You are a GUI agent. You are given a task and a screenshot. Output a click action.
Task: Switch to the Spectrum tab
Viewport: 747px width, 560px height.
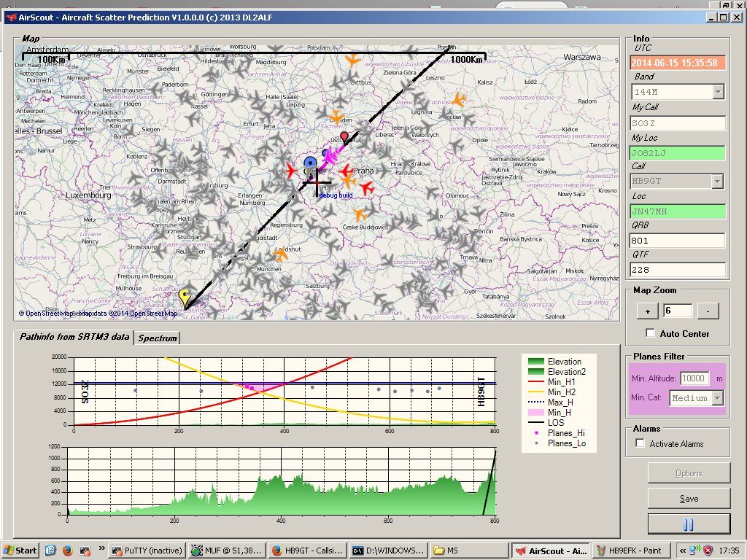[x=158, y=338]
